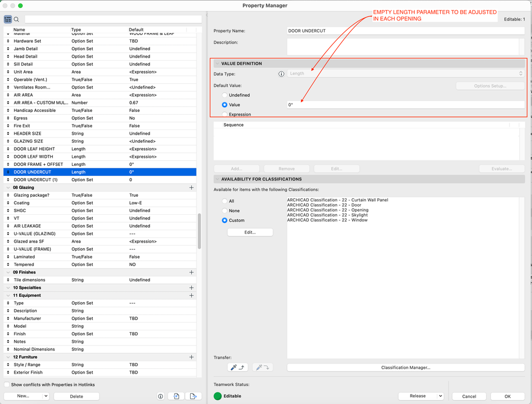Click reorder handle of Coating row

pyautogui.click(x=8, y=203)
